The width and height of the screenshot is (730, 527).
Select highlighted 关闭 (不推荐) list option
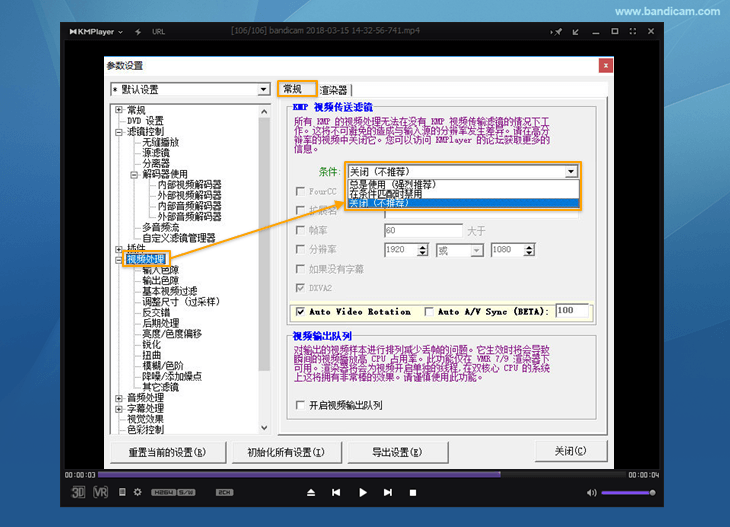pos(463,203)
